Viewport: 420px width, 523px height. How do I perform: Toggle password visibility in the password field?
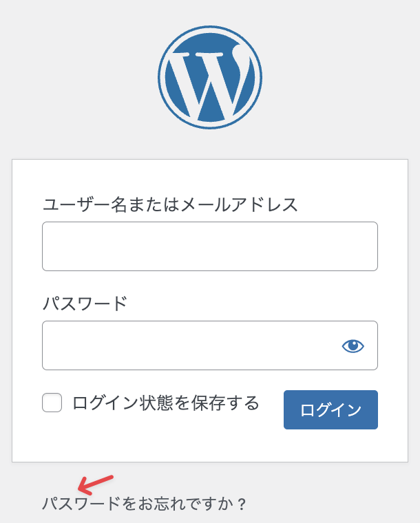[x=353, y=346]
